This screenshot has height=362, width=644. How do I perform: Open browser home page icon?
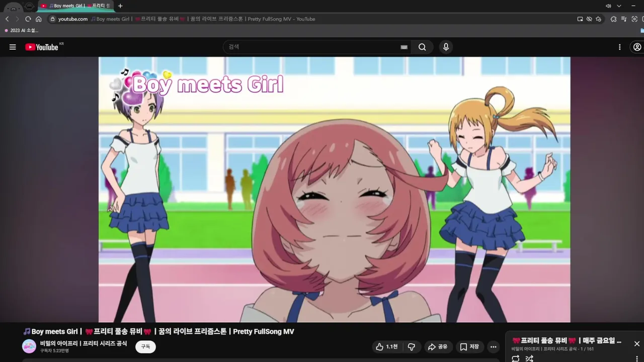[x=39, y=19]
